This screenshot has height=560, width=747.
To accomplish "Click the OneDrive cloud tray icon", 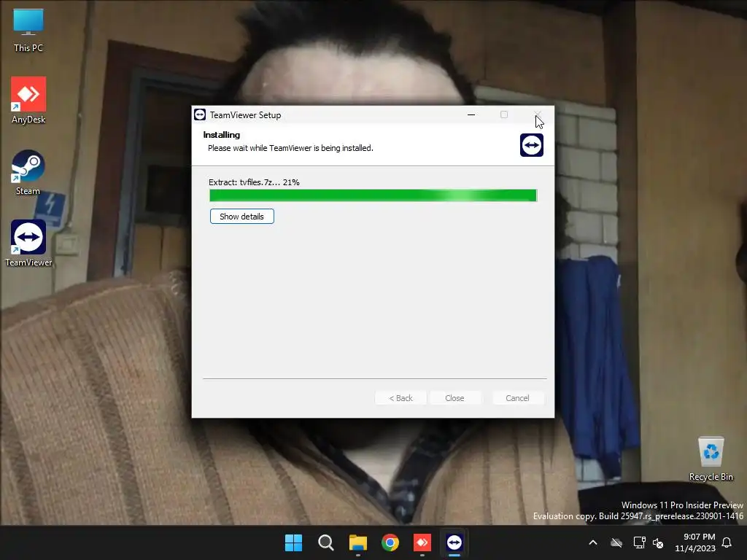I will click(616, 542).
